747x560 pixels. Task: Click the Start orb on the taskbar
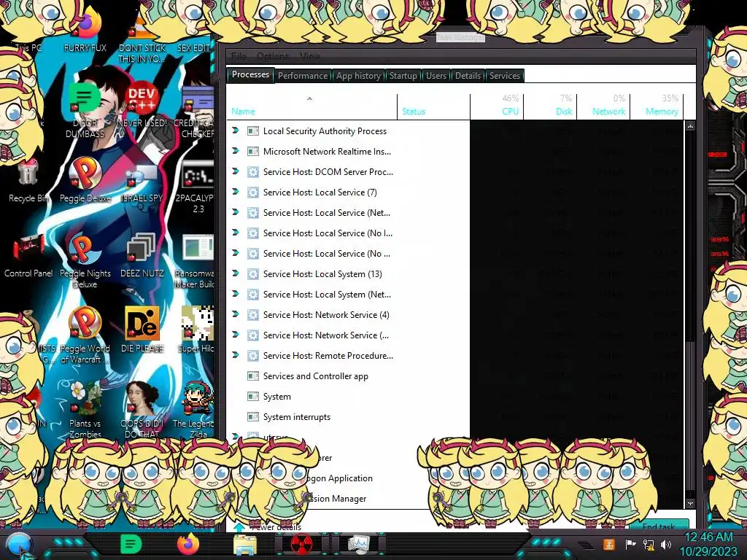pos(19,545)
